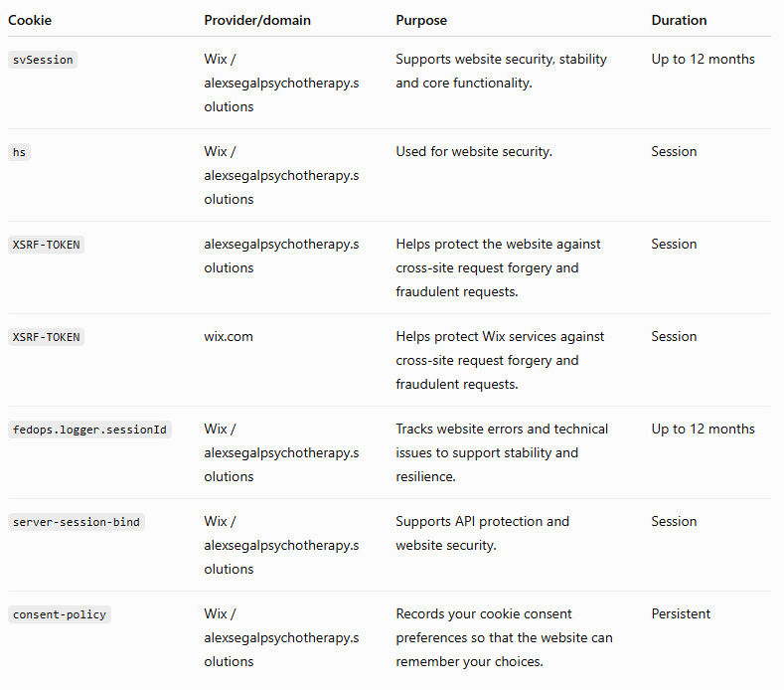Select the server-session-bind cookie tag
784x690 pixels.
(76, 522)
